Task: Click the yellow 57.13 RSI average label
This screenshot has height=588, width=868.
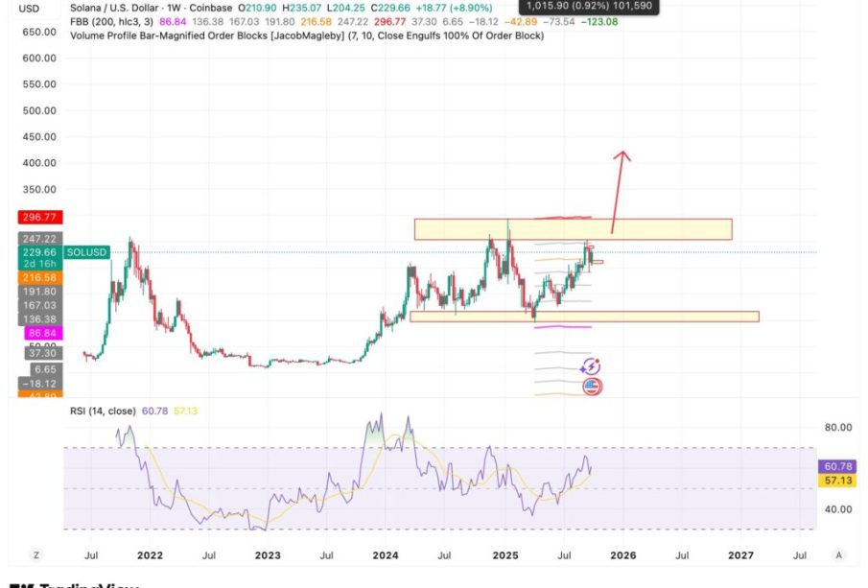Action: pyautogui.click(x=831, y=479)
